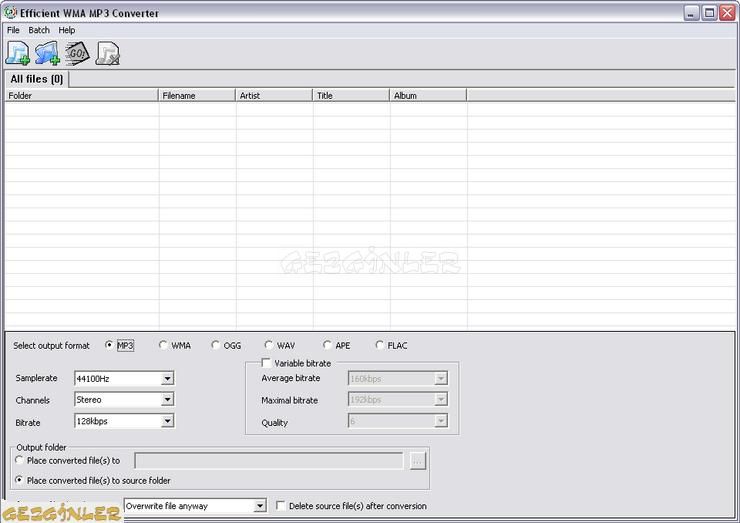Close the converter window
Screen dimensions: 740x523
727,13
